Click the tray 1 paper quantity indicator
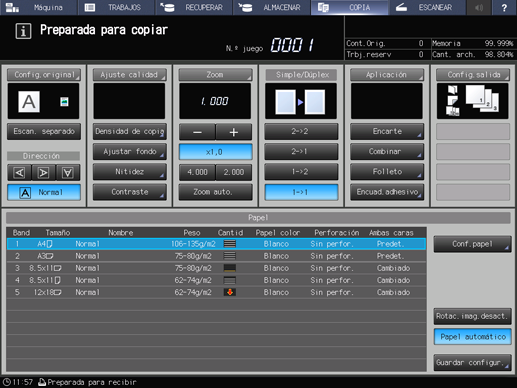Screen dimensions: 517x388 coord(230,244)
